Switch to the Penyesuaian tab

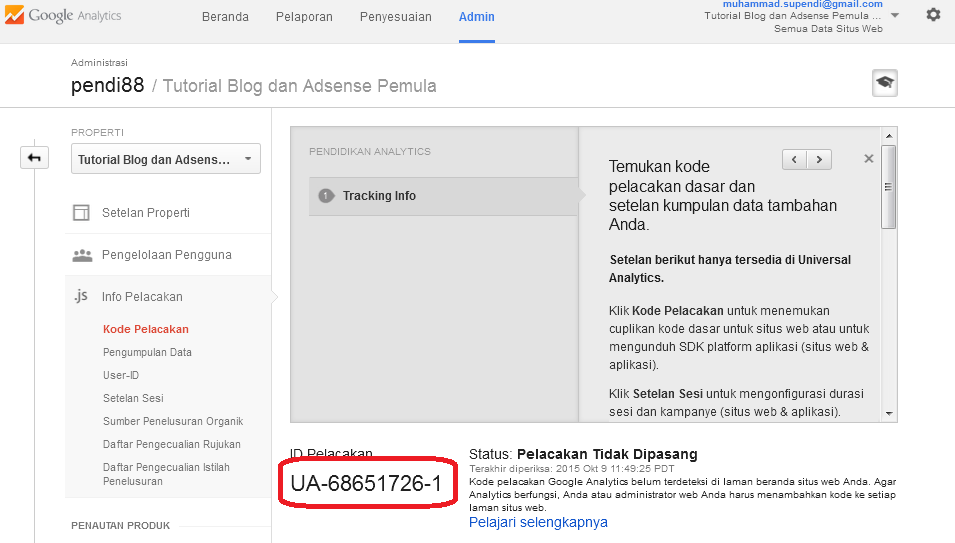click(395, 17)
